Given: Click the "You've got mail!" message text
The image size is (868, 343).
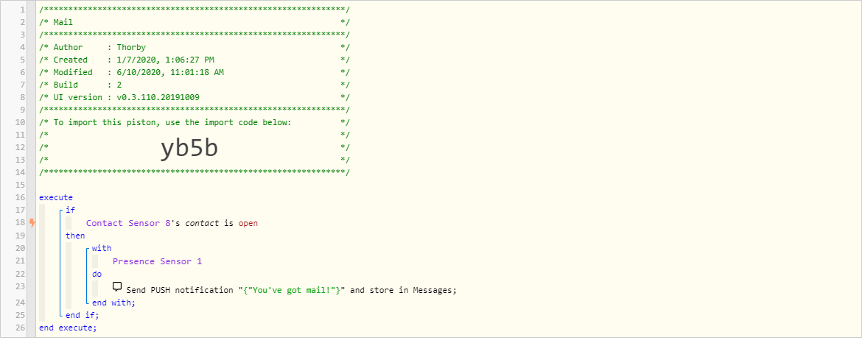Looking at the screenshot, I should coord(293,290).
